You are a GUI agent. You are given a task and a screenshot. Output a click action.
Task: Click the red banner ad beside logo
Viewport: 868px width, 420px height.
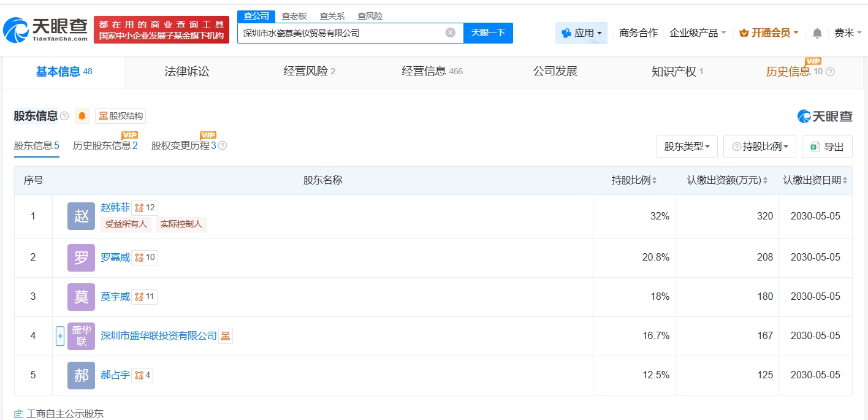click(161, 29)
